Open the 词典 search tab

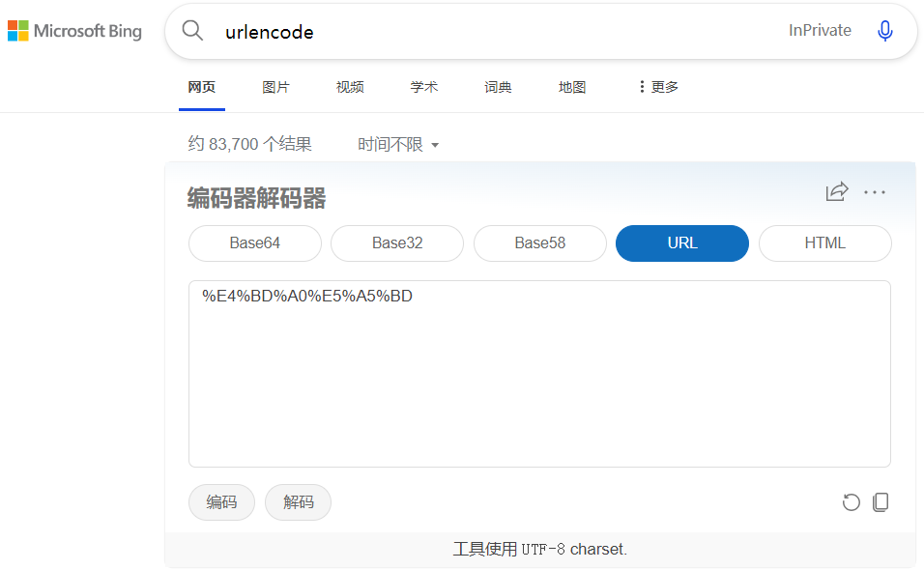497,86
